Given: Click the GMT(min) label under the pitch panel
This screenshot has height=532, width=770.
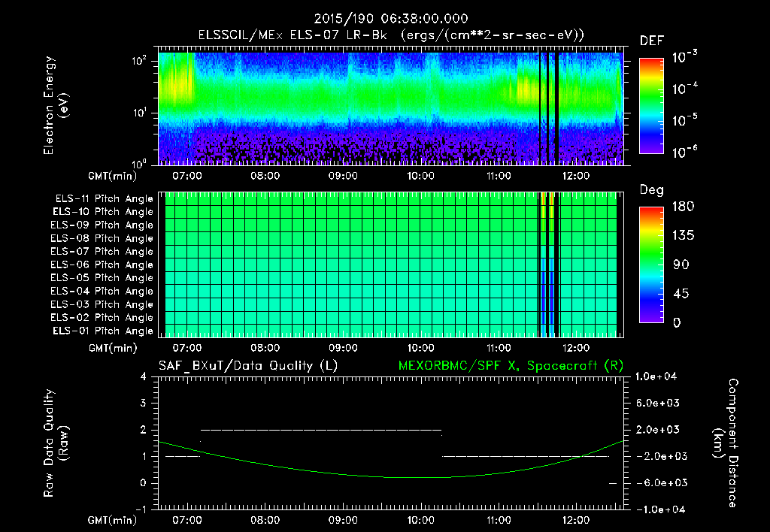Looking at the screenshot, I should 113,349.
